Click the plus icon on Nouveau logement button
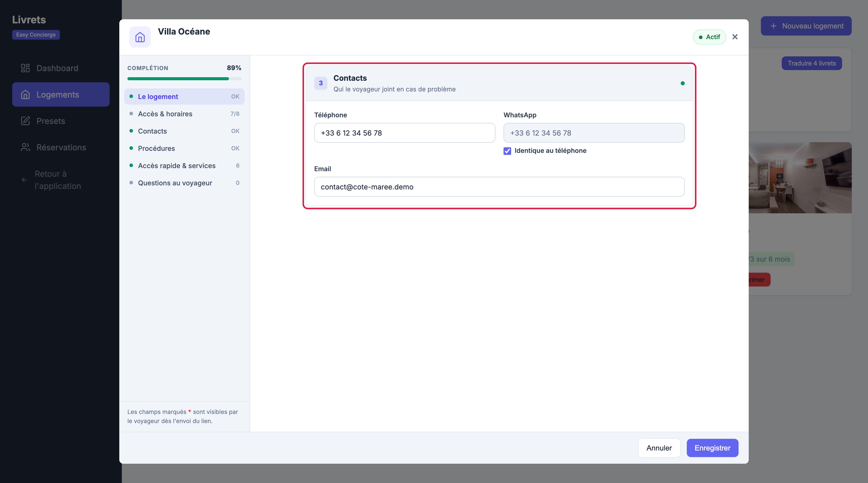Screen dimensions: 868x483 [773, 26]
